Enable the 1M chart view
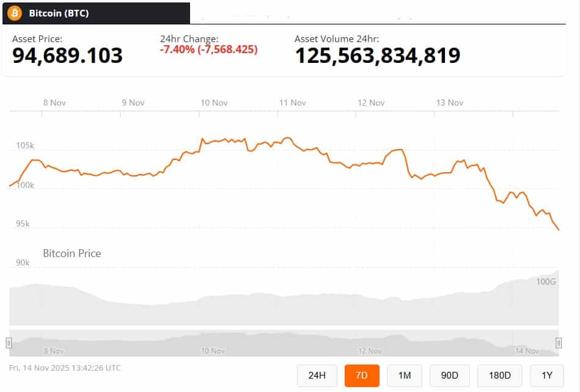Image resolution: width=580 pixels, height=392 pixels. 405,376
